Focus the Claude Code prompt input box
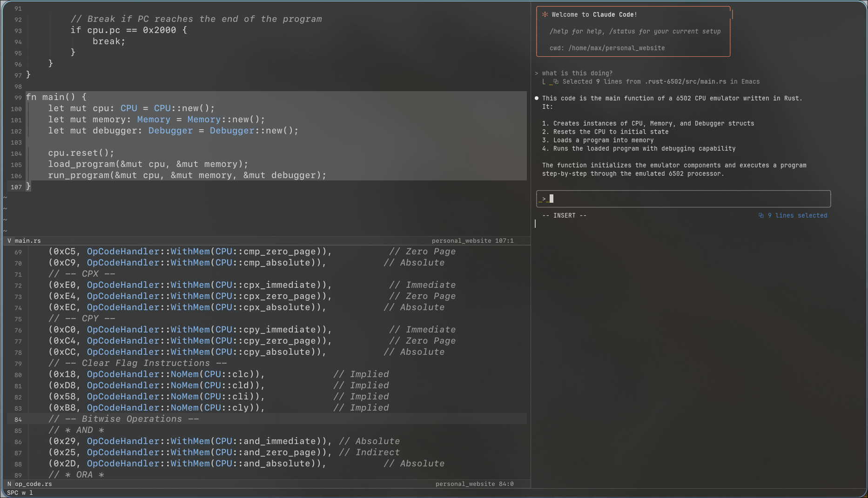The image size is (868, 498). click(683, 199)
